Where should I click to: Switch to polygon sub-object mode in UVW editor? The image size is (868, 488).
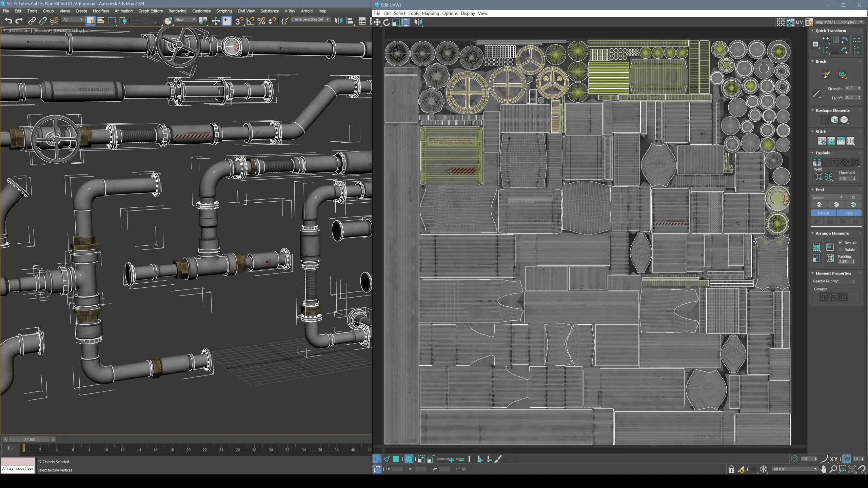coord(396,459)
